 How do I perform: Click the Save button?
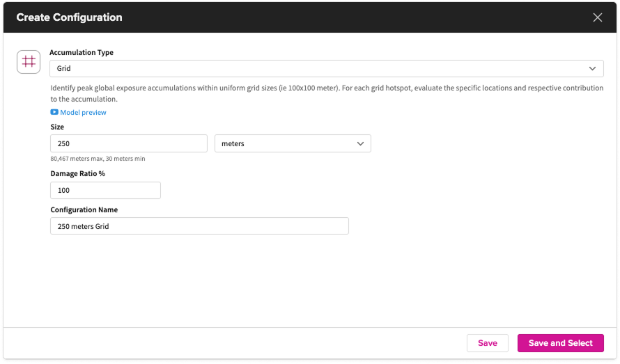(487, 343)
